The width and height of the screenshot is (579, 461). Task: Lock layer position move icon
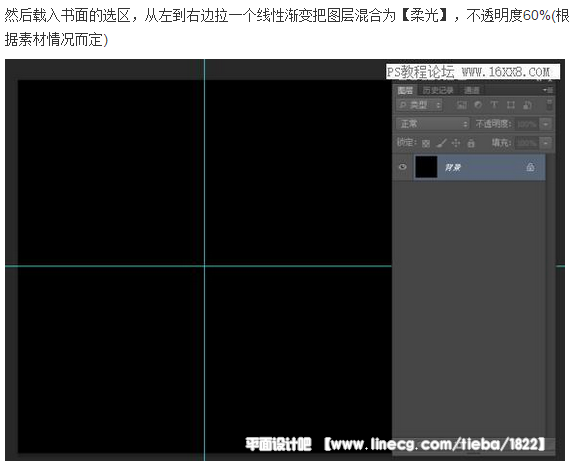coord(456,143)
